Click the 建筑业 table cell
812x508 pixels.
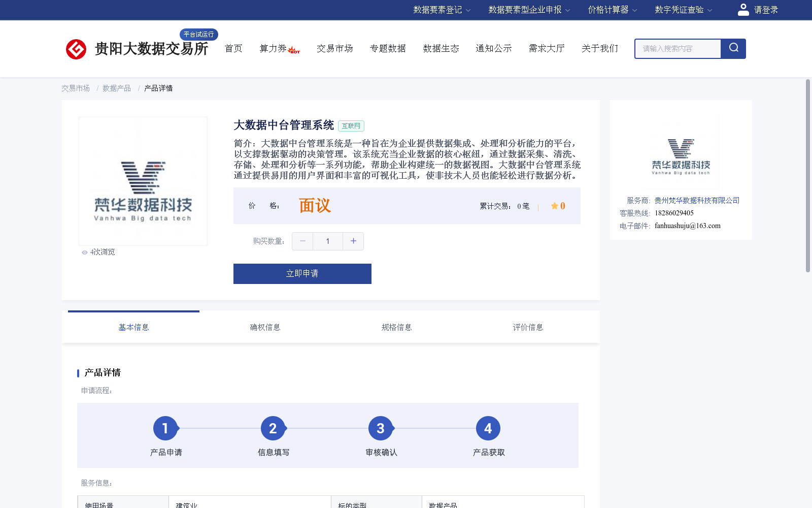pos(250,502)
